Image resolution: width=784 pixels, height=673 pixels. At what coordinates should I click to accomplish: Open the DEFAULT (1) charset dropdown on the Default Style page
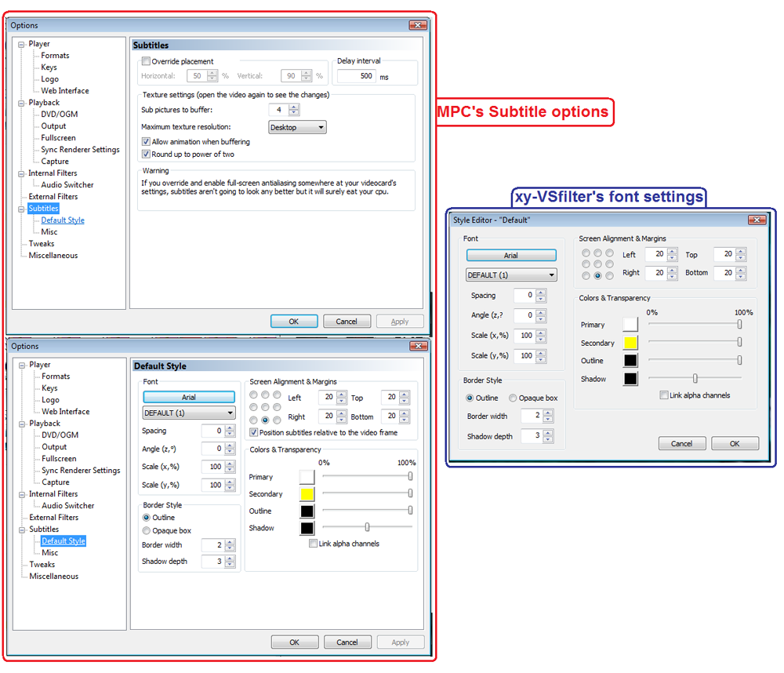189,413
